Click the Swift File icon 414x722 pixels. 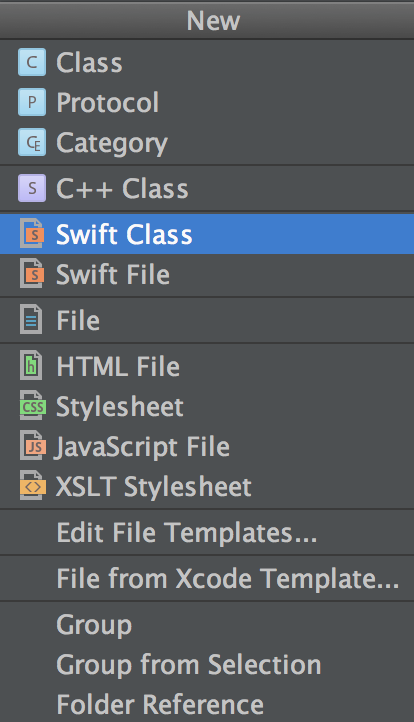click(x=32, y=274)
